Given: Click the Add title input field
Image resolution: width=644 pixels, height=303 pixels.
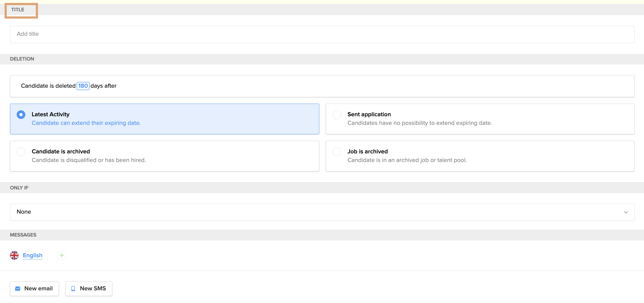Looking at the screenshot, I should (x=322, y=34).
